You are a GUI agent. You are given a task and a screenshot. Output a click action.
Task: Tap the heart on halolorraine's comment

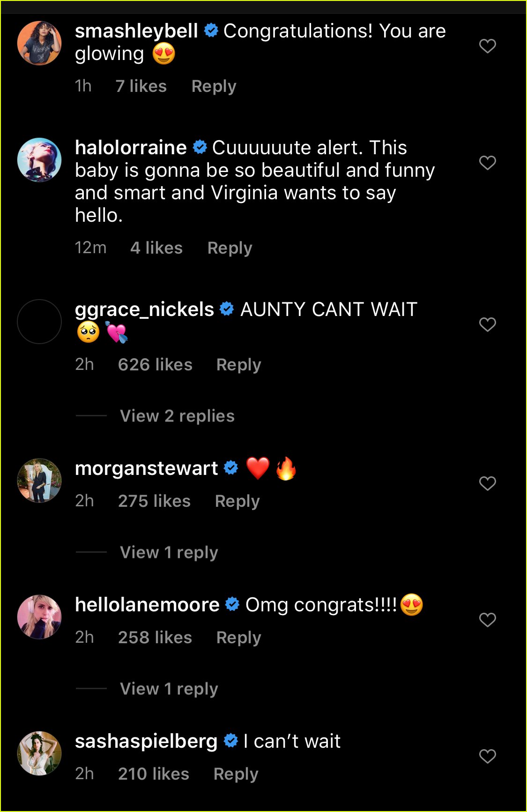pyautogui.click(x=487, y=163)
